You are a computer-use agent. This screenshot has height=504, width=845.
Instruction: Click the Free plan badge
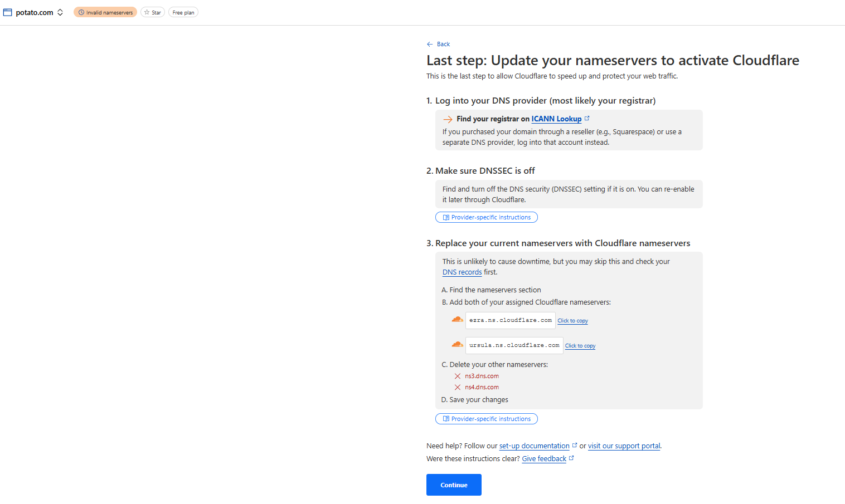183,12
